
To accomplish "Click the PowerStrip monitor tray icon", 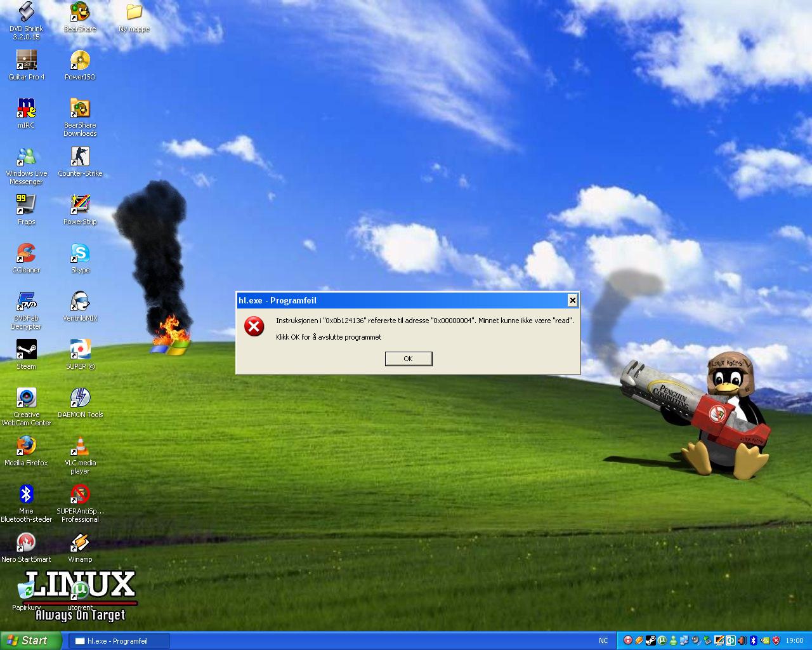I will click(719, 640).
